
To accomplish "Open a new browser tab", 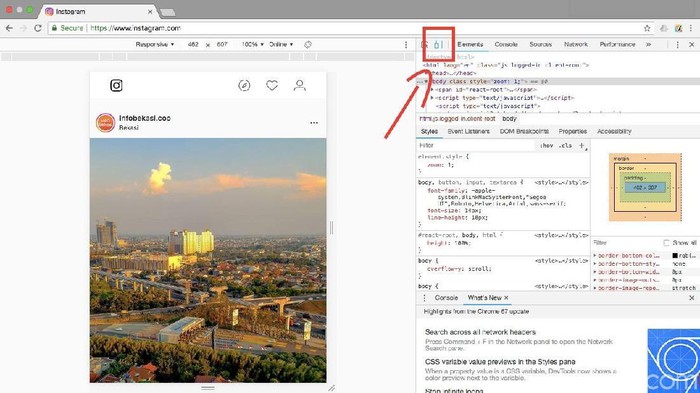I will click(167, 12).
